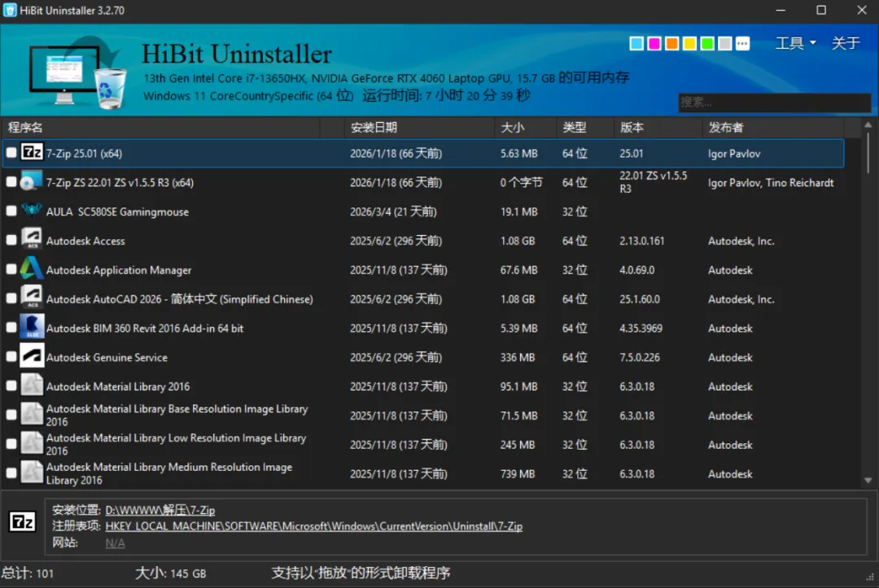Tick checkbox for Autodesk AutoCAD 2026

click(11, 298)
